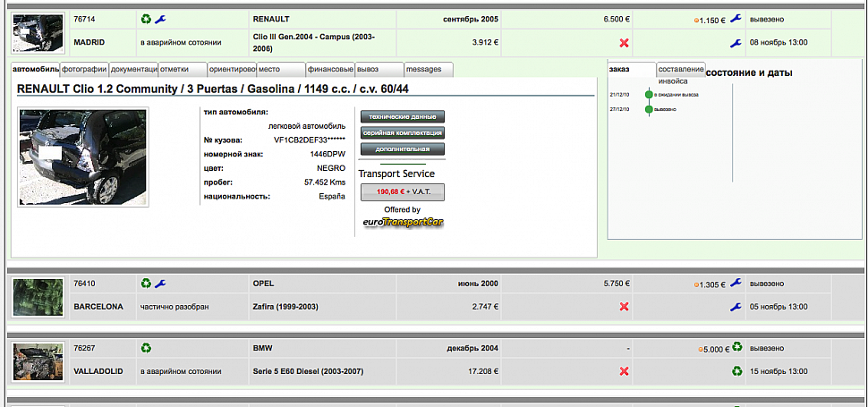This screenshot has width=868, height=407.
Task: Click the recycle icon next to 5.000 €
Action: coord(736,347)
